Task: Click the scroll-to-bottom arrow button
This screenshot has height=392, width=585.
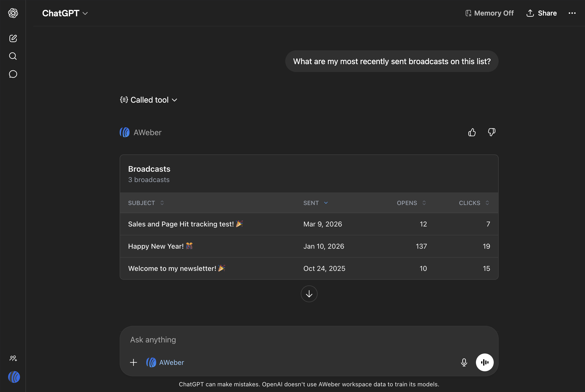Action: point(309,294)
